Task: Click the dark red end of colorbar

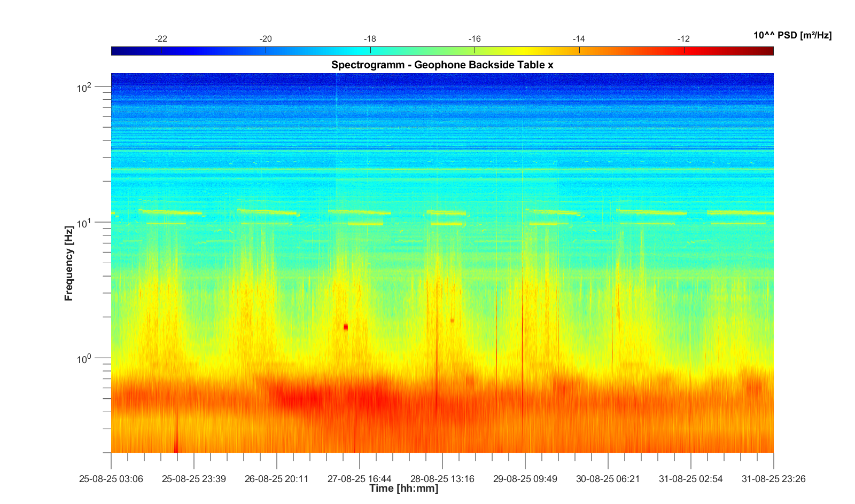Action: tap(767, 51)
